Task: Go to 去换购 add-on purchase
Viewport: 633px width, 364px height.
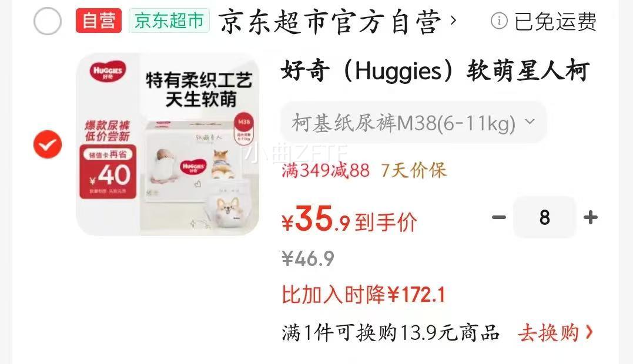Action: 548,333
